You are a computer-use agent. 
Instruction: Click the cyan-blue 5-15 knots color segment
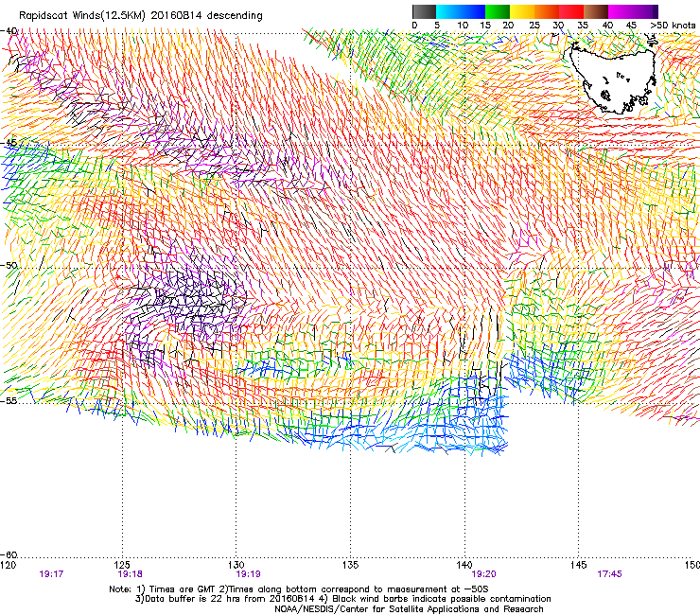(461, 11)
